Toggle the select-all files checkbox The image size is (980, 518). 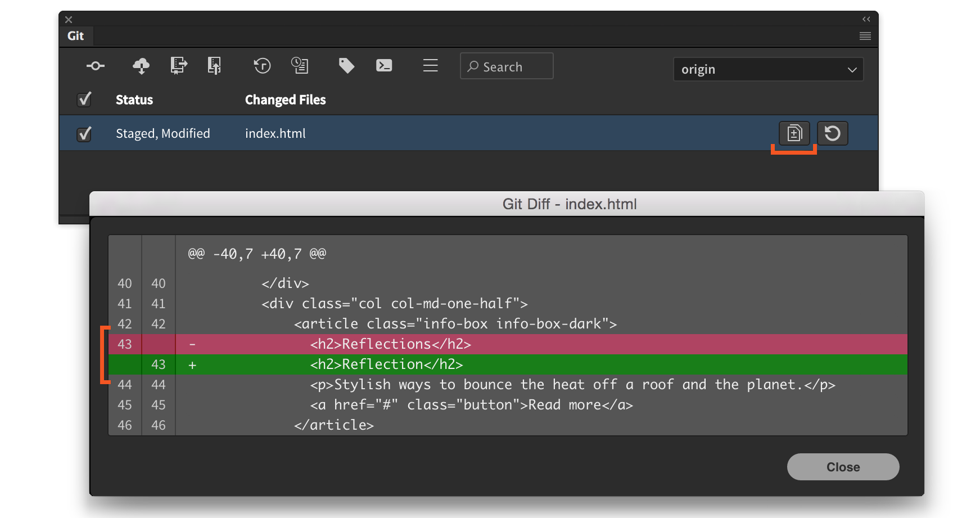84,100
